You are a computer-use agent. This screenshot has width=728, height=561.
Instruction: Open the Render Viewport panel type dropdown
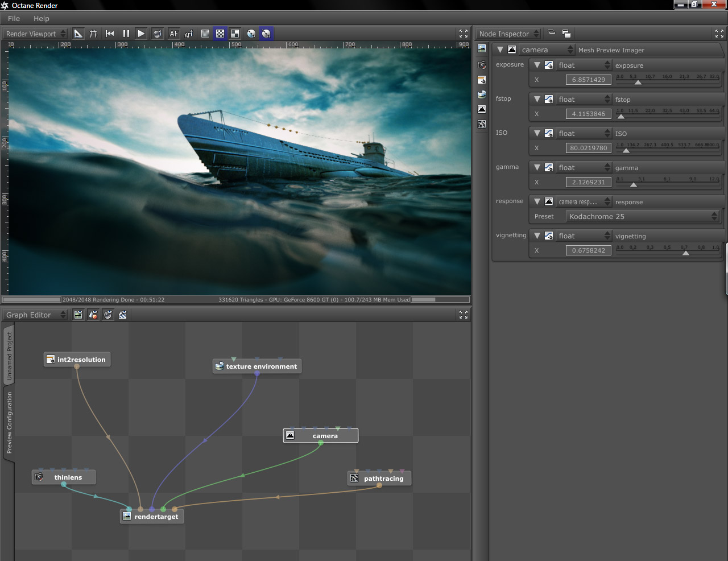pos(36,34)
